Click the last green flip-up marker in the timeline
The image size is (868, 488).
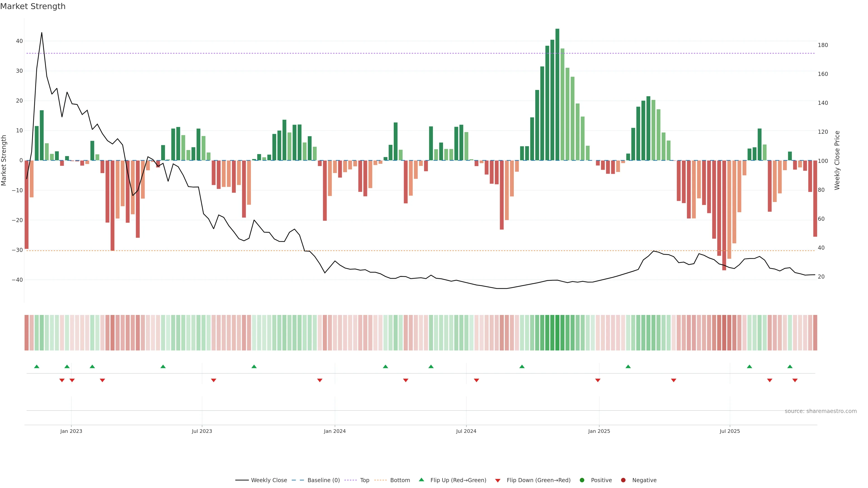click(790, 366)
